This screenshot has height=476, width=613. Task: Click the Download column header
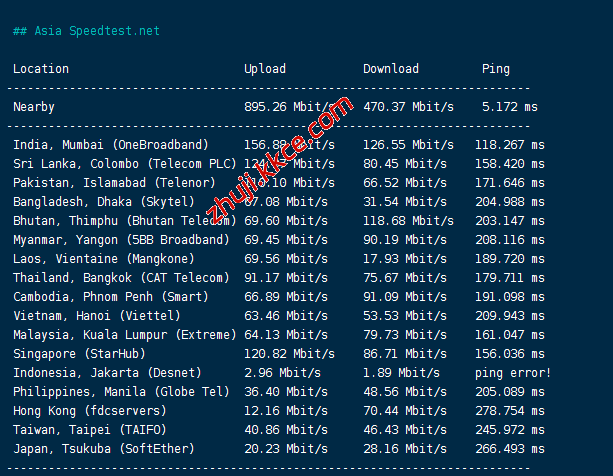click(x=391, y=69)
